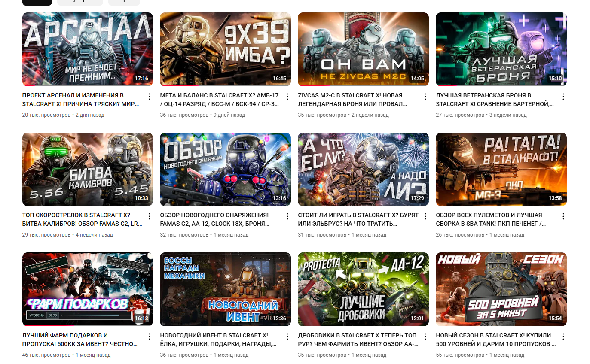Play the ОН ВАМ НЕ ZIVCAS M2C thumbnail
Screen dimensions: 590x364
(x=364, y=49)
